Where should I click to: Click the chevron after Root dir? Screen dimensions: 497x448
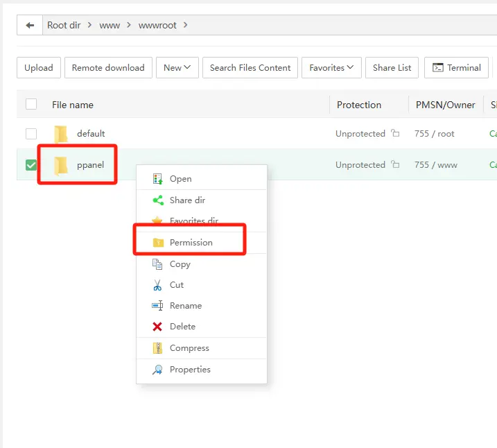click(89, 25)
